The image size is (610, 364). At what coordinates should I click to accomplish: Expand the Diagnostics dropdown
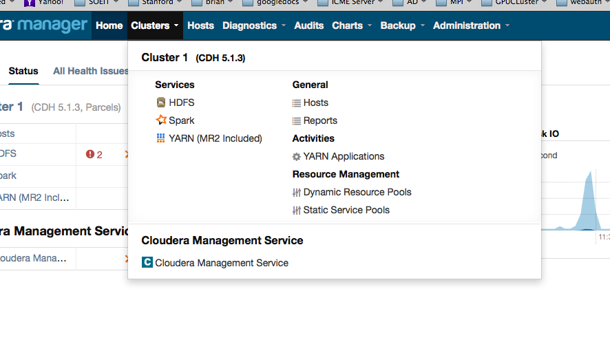click(254, 25)
